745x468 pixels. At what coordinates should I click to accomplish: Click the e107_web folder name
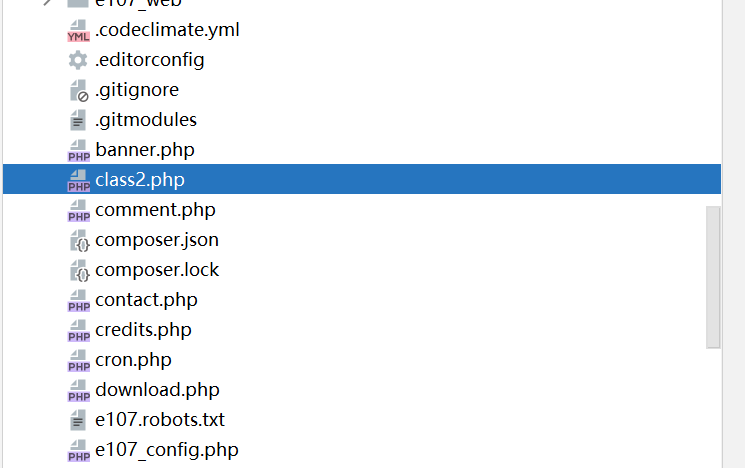point(138,4)
